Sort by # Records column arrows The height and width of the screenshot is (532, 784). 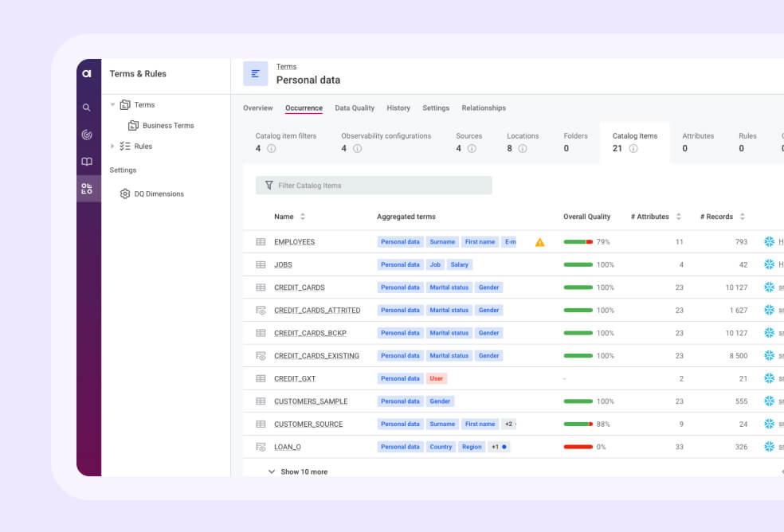pos(742,217)
